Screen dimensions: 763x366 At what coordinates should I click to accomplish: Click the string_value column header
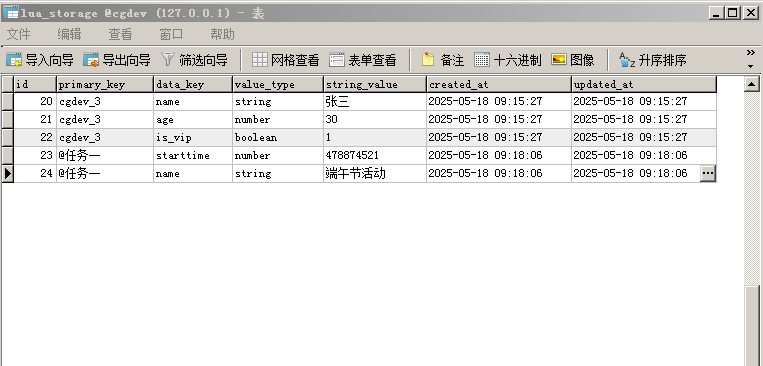tap(375, 84)
